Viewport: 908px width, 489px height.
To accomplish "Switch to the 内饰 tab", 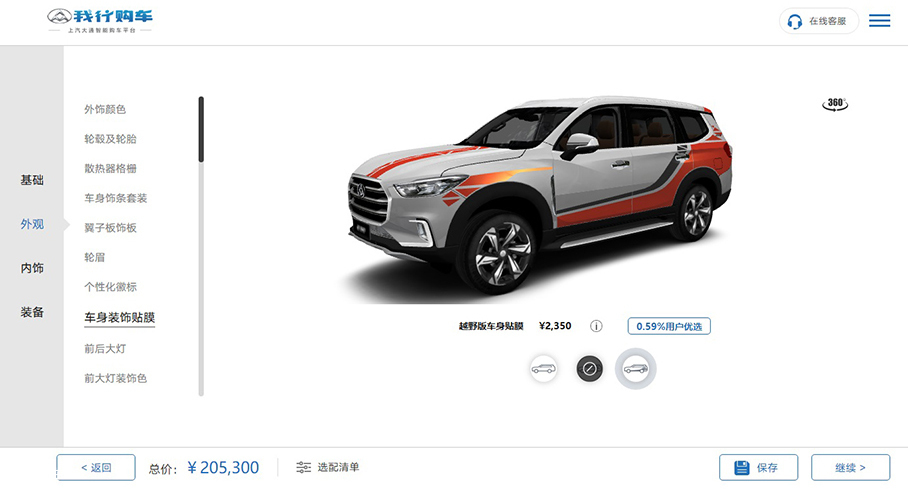I will pos(32,268).
